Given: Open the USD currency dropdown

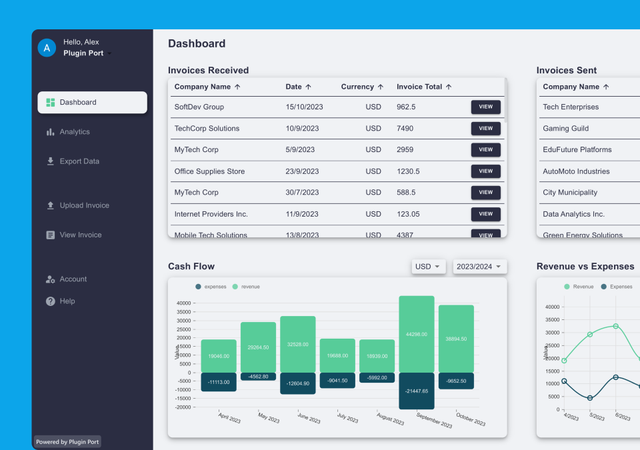Looking at the screenshot, I should [x=428, y=267].
